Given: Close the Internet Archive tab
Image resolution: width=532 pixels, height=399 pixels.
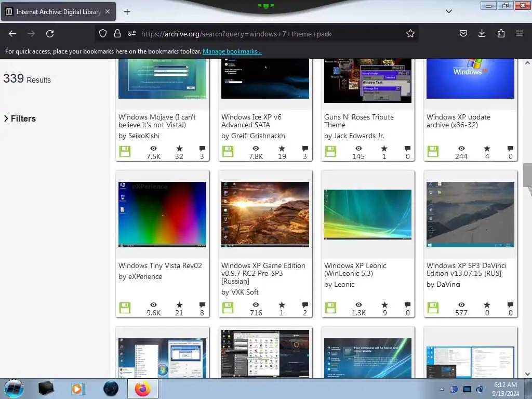Looking at the screenshot, I should (x=108, y=11).
